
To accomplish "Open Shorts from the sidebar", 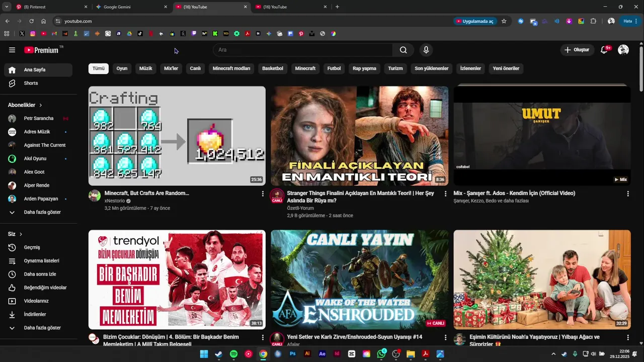I will [38, 83].
